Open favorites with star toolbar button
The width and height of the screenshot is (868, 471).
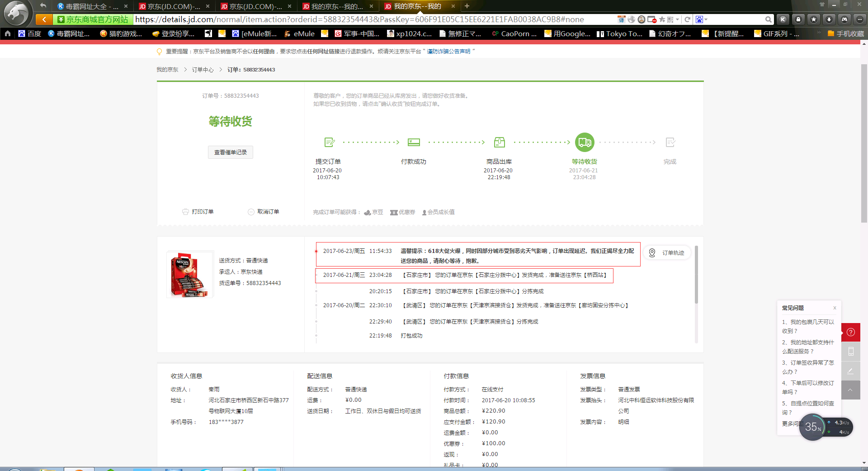point(814,19)
